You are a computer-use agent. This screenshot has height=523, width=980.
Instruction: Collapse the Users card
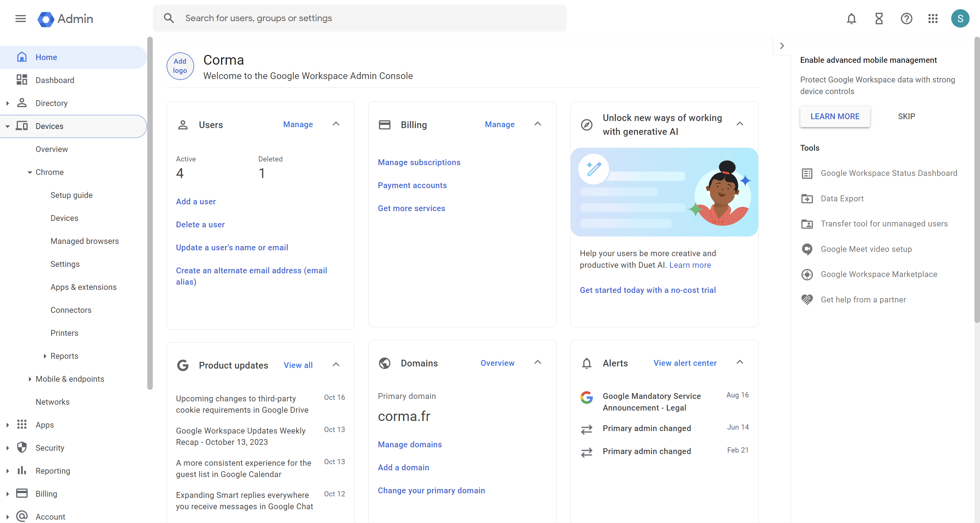(336, 124)
